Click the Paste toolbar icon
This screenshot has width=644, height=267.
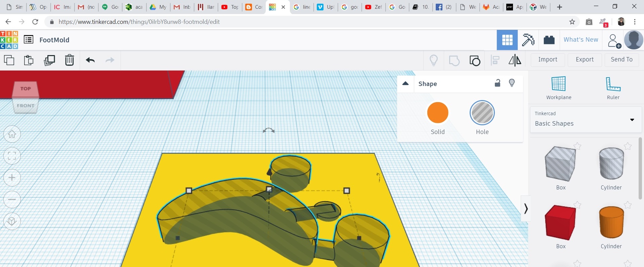tap(29, 60)
